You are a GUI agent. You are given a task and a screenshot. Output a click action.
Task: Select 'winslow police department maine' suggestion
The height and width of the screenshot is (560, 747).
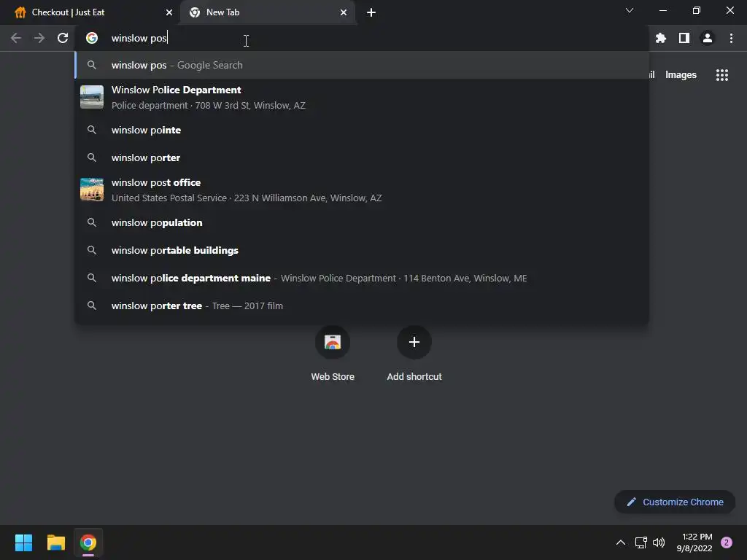tap(362, 278)
